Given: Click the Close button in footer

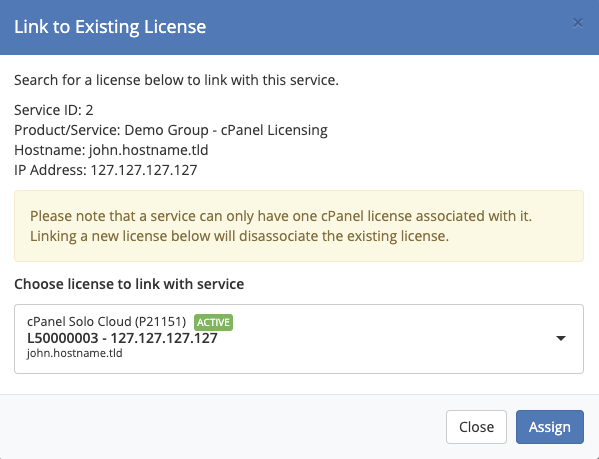Looking at the screenshot, I should click(476, 427).
